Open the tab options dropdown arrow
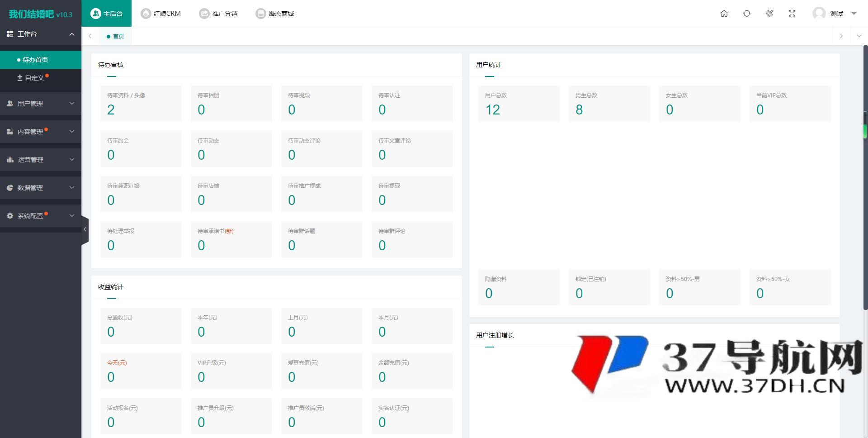This screenshot has width=868, height=438. (859, 36)
